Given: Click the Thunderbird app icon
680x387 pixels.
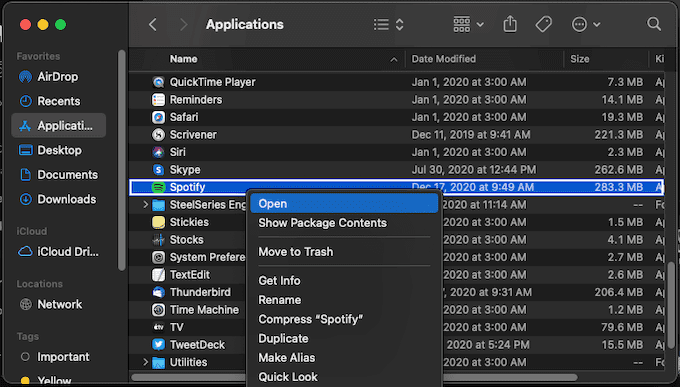Looking at the screenshot, I should [x=158, y=292].
